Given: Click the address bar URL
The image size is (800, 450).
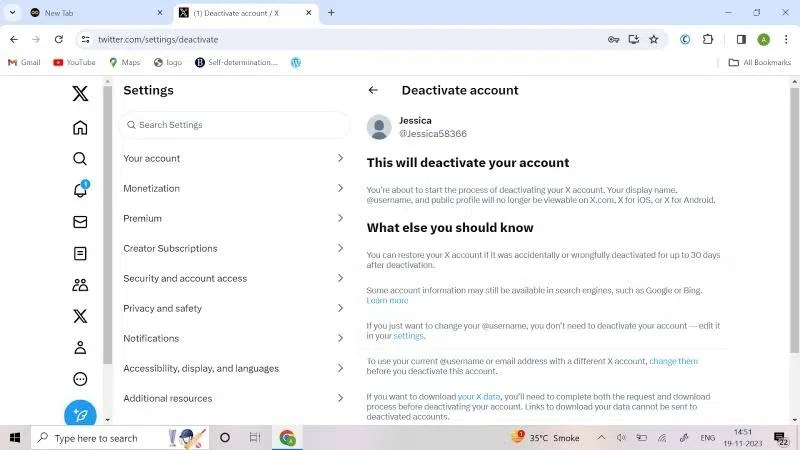Looking at the screenshot, I should [x=158, y=39].
